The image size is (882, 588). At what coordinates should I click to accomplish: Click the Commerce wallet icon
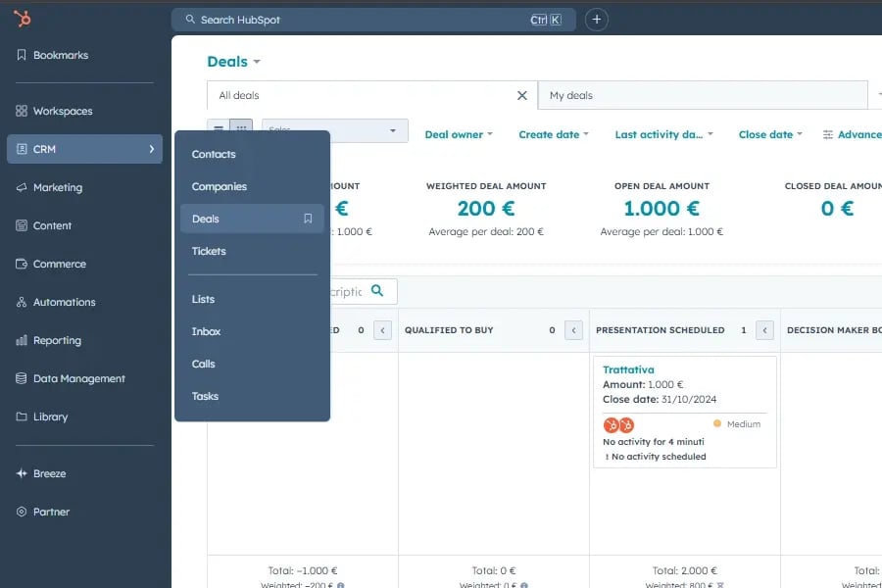point(22,264)
